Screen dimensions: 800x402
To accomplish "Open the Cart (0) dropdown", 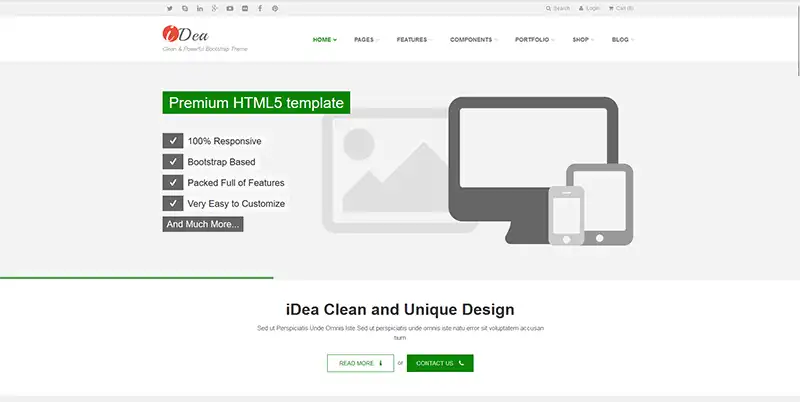I will coord(621,8).
